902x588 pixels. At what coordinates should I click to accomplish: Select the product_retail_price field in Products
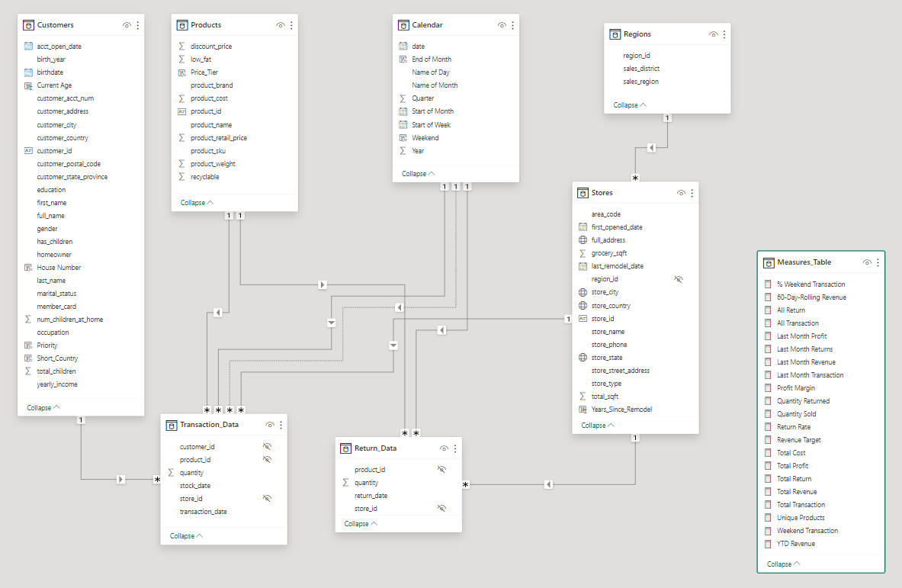pos(218,138)
